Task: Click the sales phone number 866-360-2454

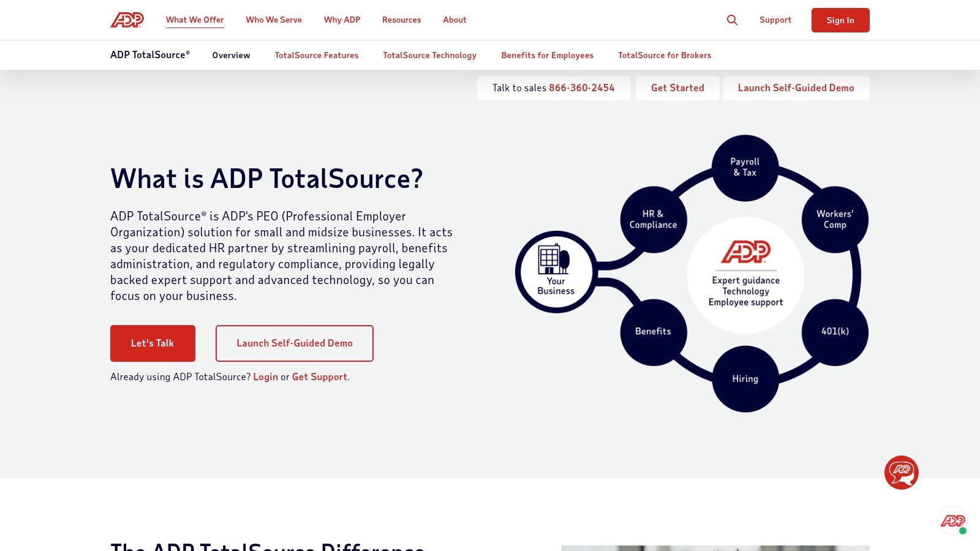Action: click(582, 88)
